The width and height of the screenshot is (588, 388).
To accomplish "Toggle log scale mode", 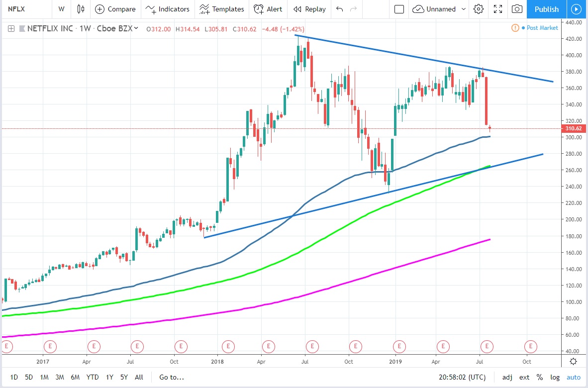I will tap(555, 377).
